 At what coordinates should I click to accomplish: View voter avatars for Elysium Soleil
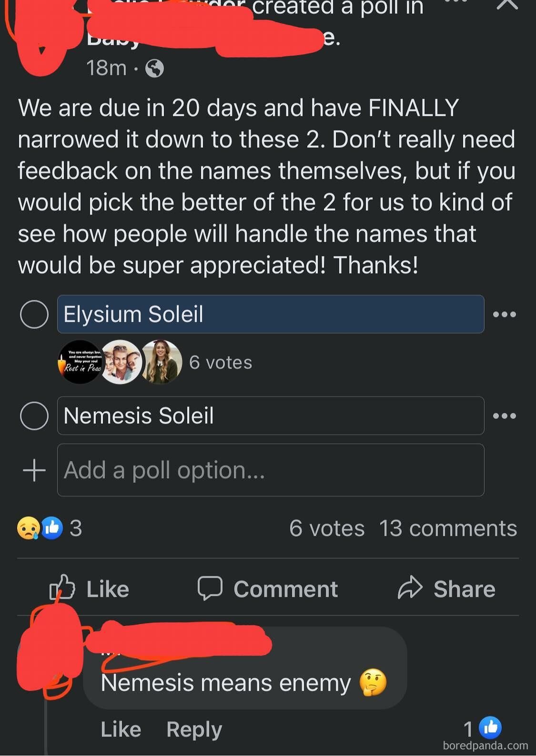click(120, 362)
